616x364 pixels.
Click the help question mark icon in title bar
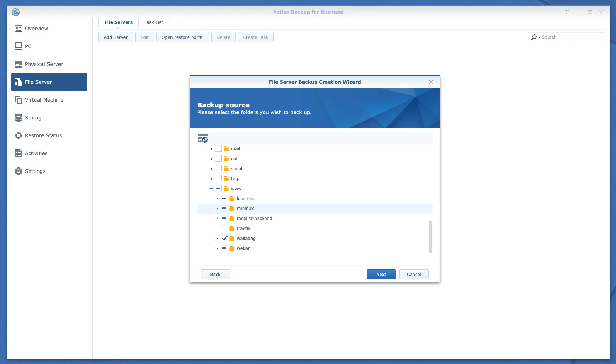point(567,12)
